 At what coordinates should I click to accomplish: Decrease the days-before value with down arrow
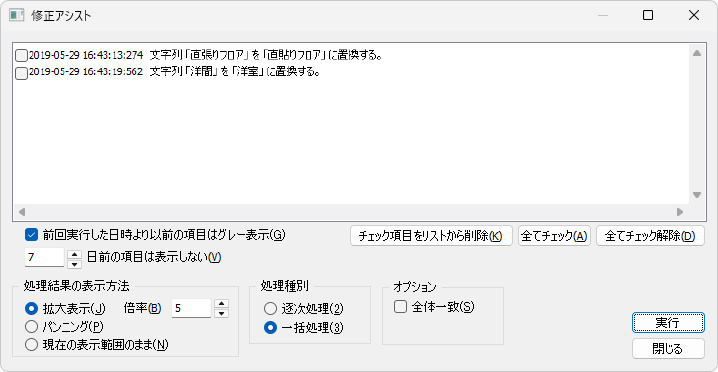pos(75,263)
